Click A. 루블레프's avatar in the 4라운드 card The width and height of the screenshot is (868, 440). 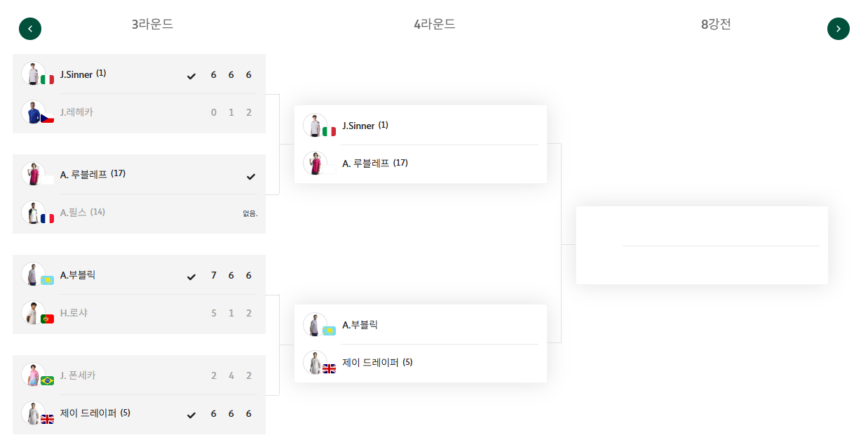point(319,162)
